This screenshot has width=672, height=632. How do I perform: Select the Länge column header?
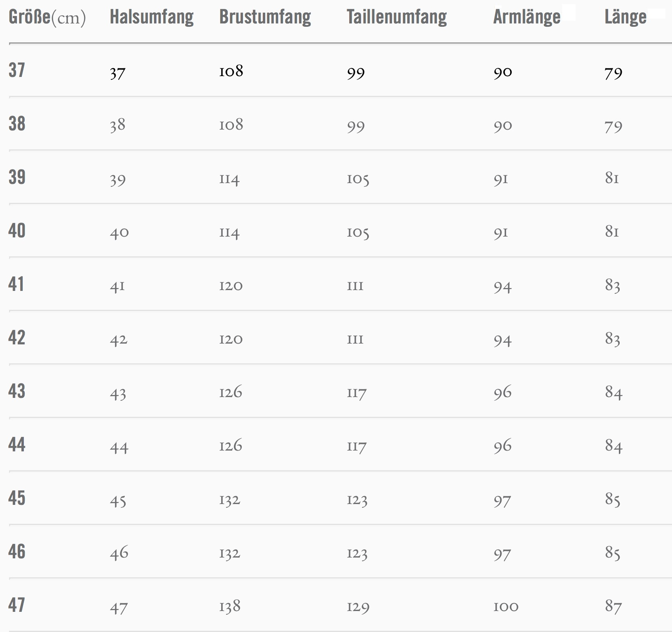click(x=625, y=17)
